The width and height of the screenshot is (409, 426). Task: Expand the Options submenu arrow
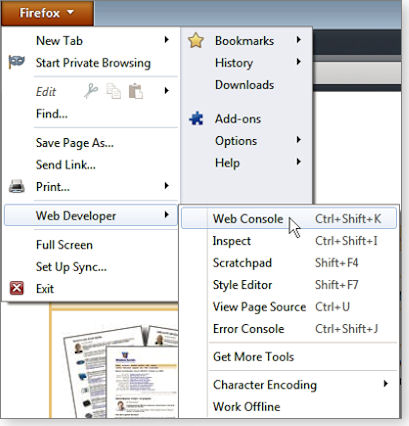coord(299,140)
